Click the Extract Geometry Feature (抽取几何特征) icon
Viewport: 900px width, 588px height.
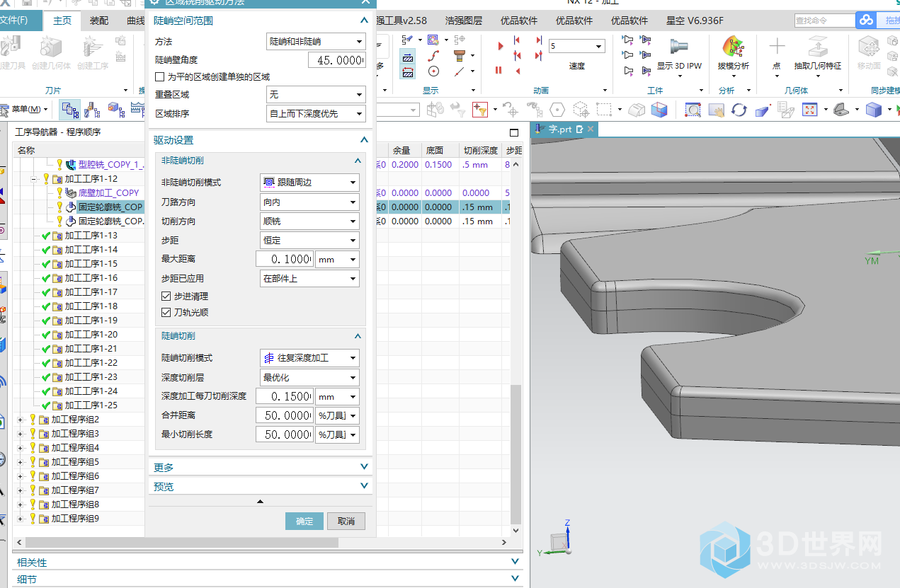[817, 48]
